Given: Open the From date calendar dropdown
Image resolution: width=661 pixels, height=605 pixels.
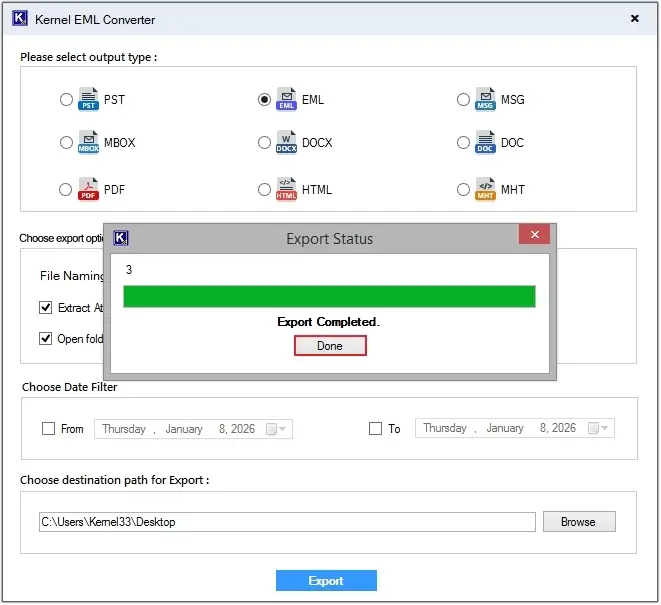Looking at the screenshot, I should point(277,429).
